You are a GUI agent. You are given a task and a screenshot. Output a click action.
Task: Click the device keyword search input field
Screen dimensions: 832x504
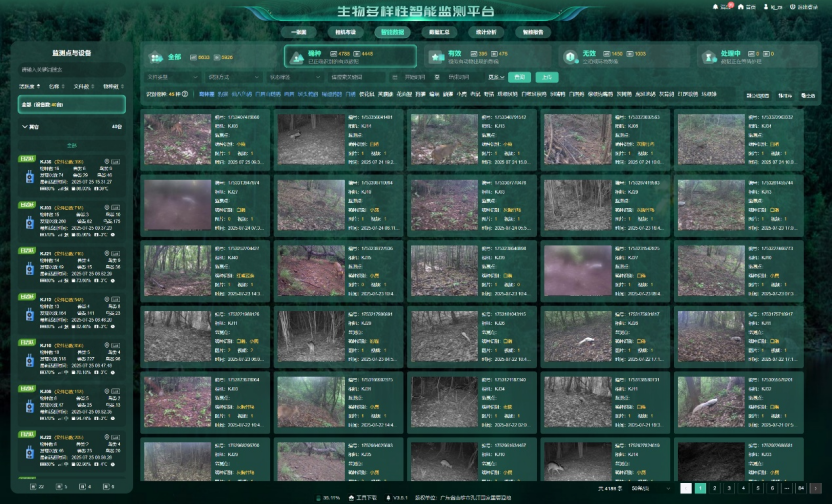click(x=70, y=70)
